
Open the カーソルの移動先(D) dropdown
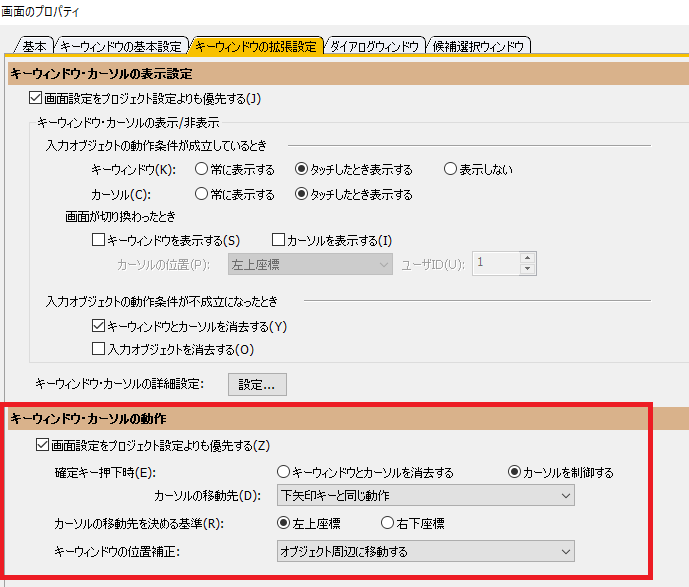click(x=425, y=495)
